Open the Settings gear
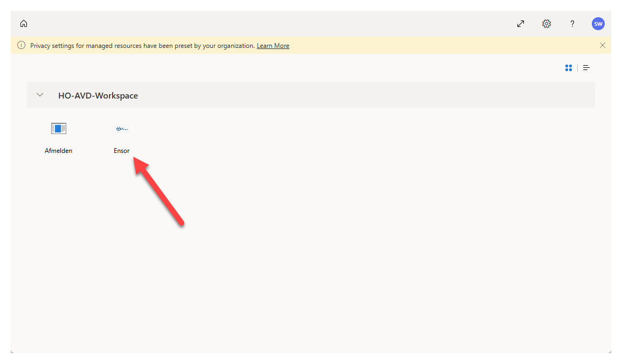Image resolution: width=622 pixels, height=364 pixels. (x=547, y=24)
